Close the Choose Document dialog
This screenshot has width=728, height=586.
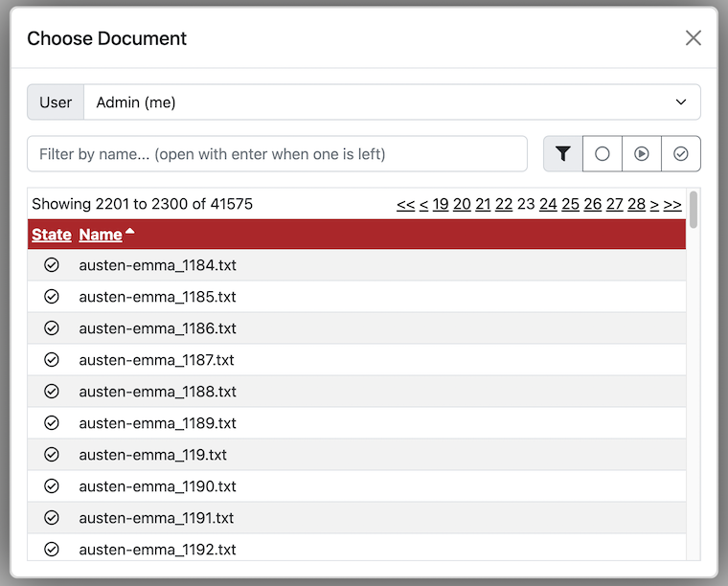tap(694, 38)
